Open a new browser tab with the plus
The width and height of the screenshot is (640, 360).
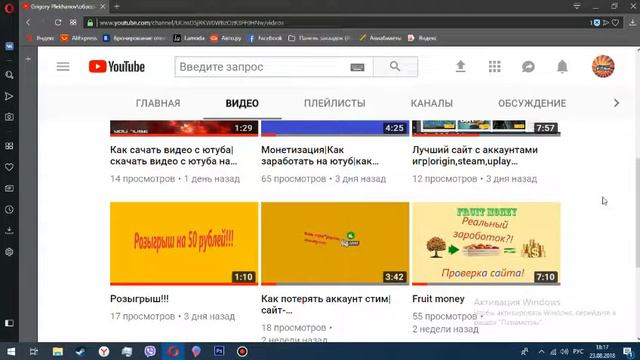117,7
